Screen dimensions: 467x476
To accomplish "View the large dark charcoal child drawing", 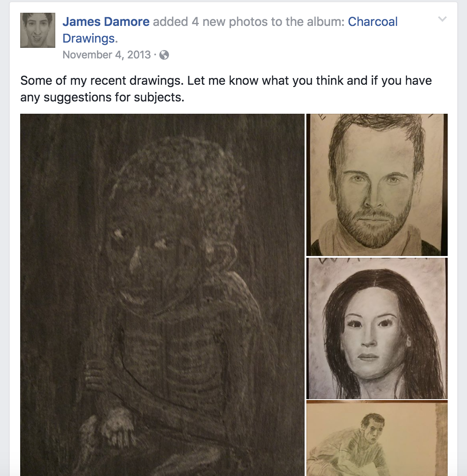I will (x=162, y=295).
